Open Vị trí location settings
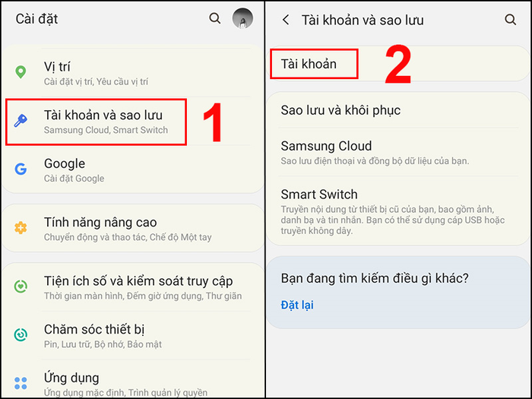This screenshot has height=399, width=532. click(132, 73)
